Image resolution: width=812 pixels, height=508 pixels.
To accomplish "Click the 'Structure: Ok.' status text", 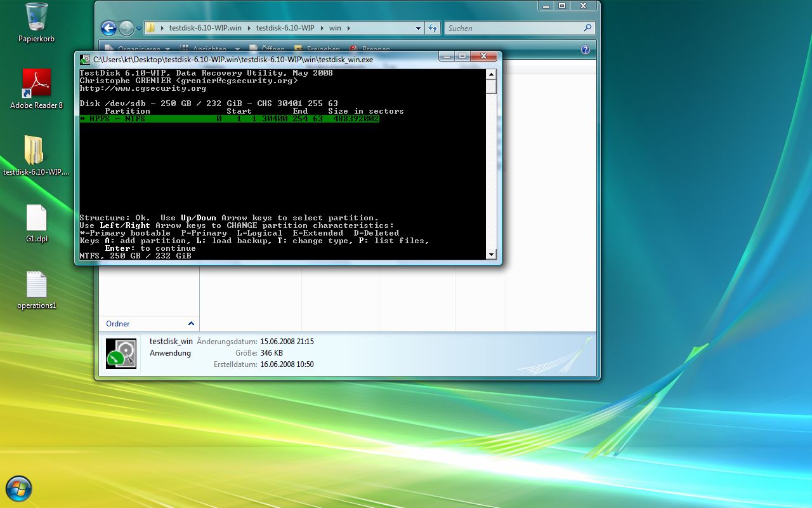I will pyautogui.click(x=115, y=218).
